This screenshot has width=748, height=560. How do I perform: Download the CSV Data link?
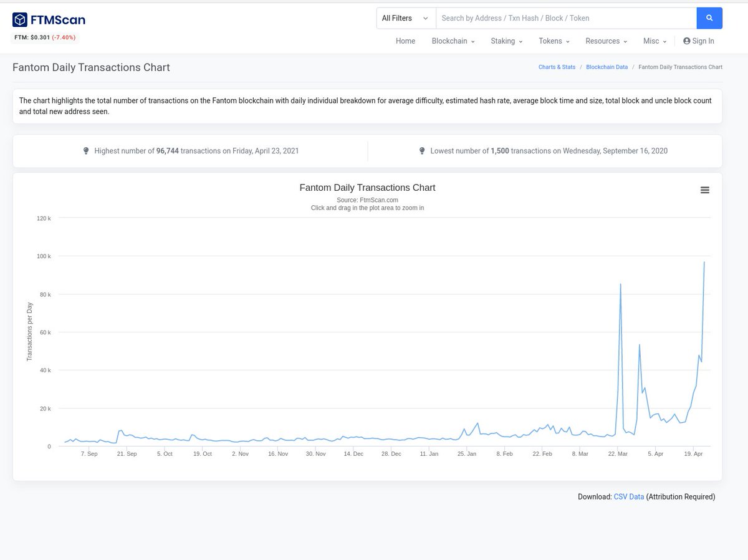click(x=629, y=497)
